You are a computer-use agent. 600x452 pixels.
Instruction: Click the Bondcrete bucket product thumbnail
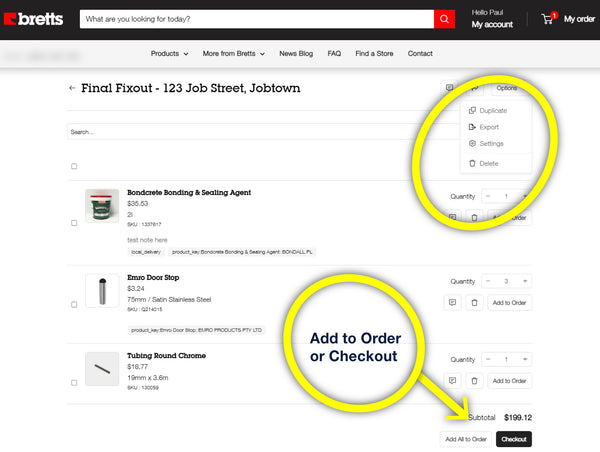[x=102, y=206]
